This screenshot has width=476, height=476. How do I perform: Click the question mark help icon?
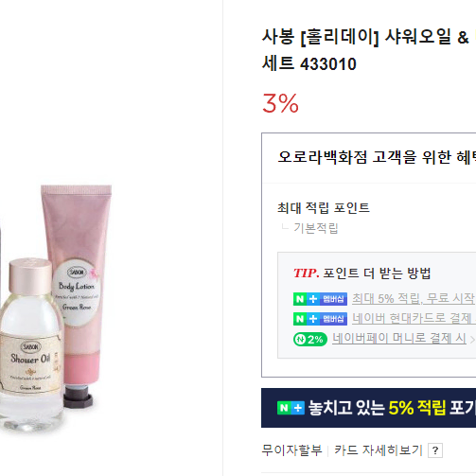coord(435,450)
